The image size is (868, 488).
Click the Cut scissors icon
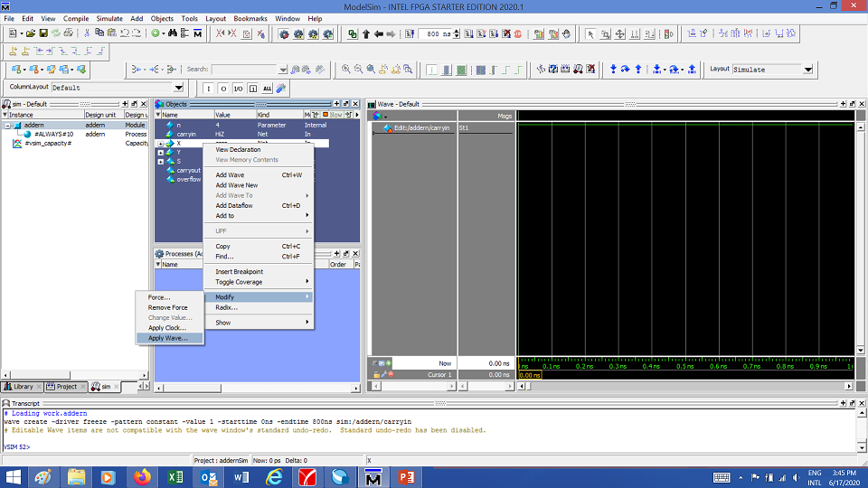click(87, 33)
